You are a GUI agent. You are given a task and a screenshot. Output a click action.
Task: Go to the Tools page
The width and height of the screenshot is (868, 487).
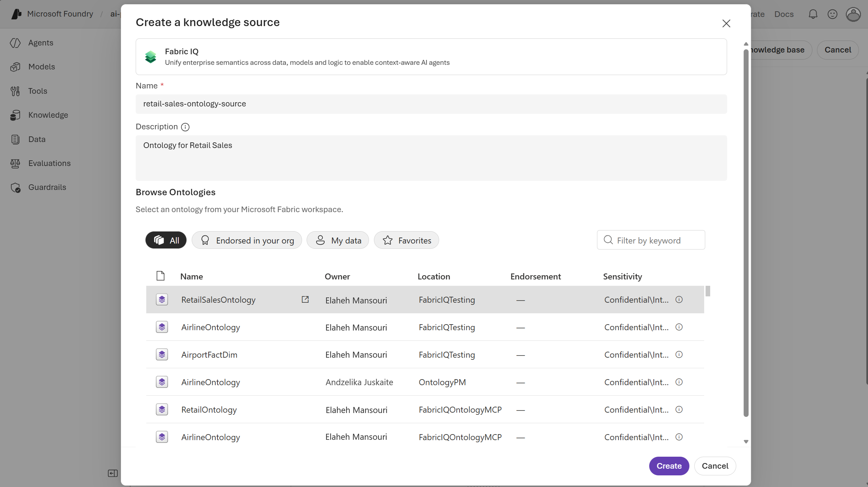38,91
